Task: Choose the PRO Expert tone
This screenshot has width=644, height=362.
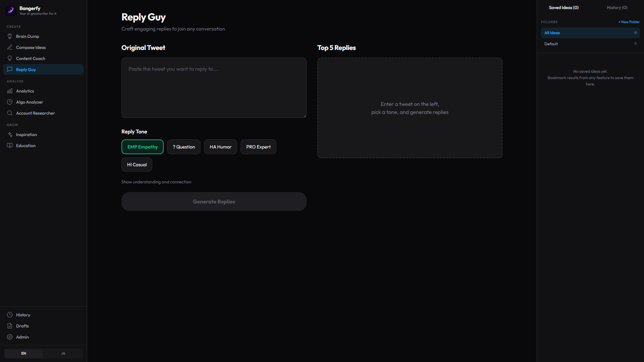Action: [x=258, y=147]
